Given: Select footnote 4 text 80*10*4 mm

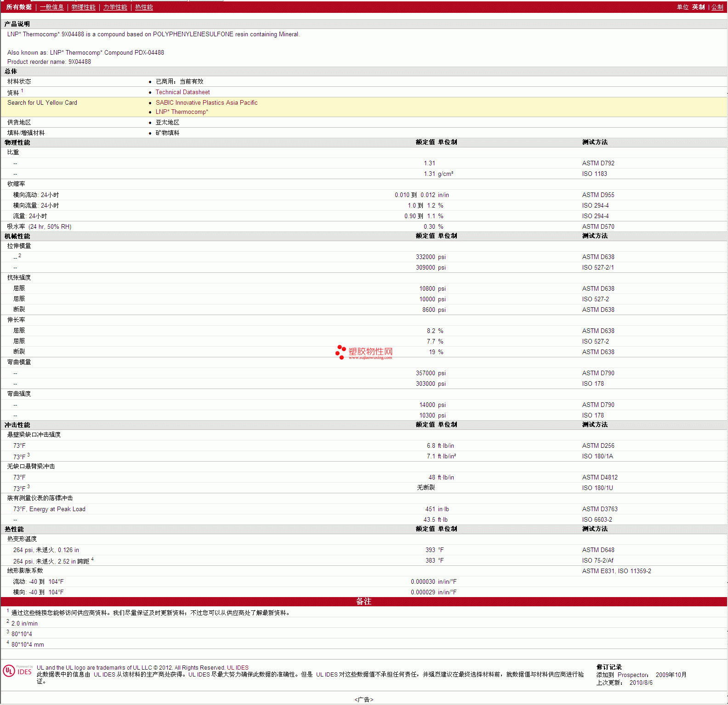Looking at the screenshot, I should tap(28, 644).
